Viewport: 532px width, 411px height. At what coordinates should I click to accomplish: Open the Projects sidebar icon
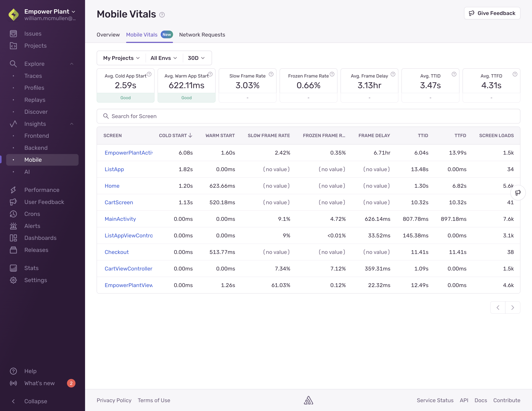[x=13, y=46]
